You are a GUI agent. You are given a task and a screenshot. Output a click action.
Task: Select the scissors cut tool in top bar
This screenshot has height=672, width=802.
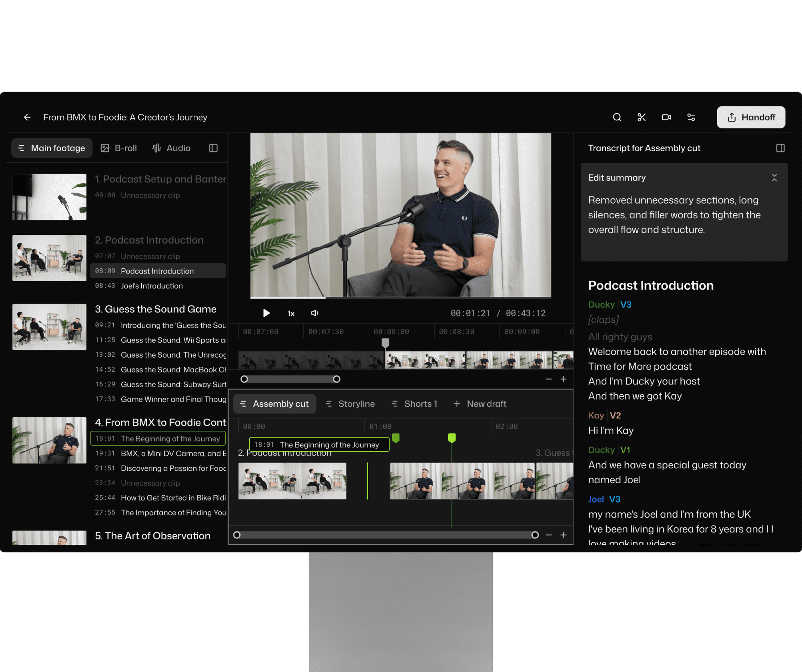[x=642, y=117]
